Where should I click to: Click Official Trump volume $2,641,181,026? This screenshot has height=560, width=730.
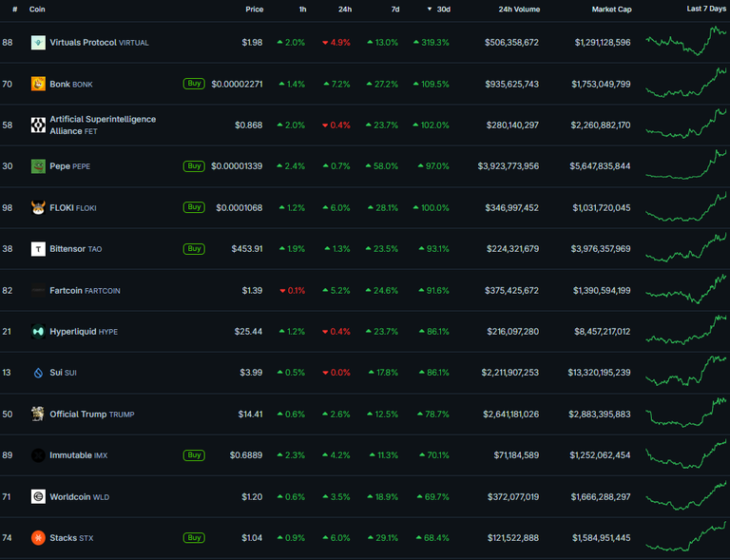pyautogui.click(x=511, y=414)
